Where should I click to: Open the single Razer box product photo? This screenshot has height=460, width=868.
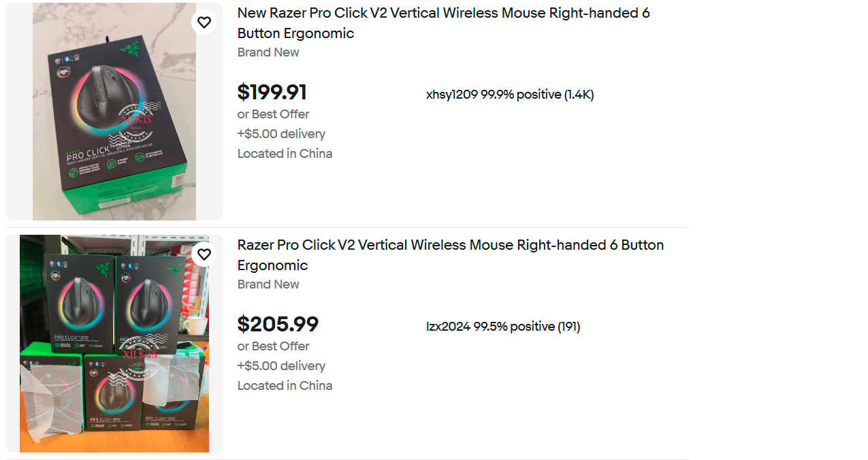pyautogui.click(x=114, y=112)
